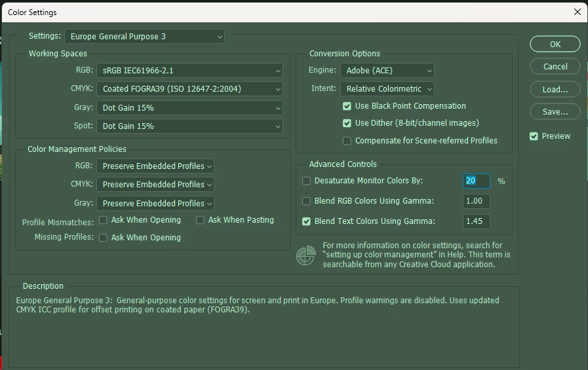The image size is (588, 370).
Task: Enable Desaturate Monitor Colors By checkbox
Action: pyautogui.click(x=306, y=181)
